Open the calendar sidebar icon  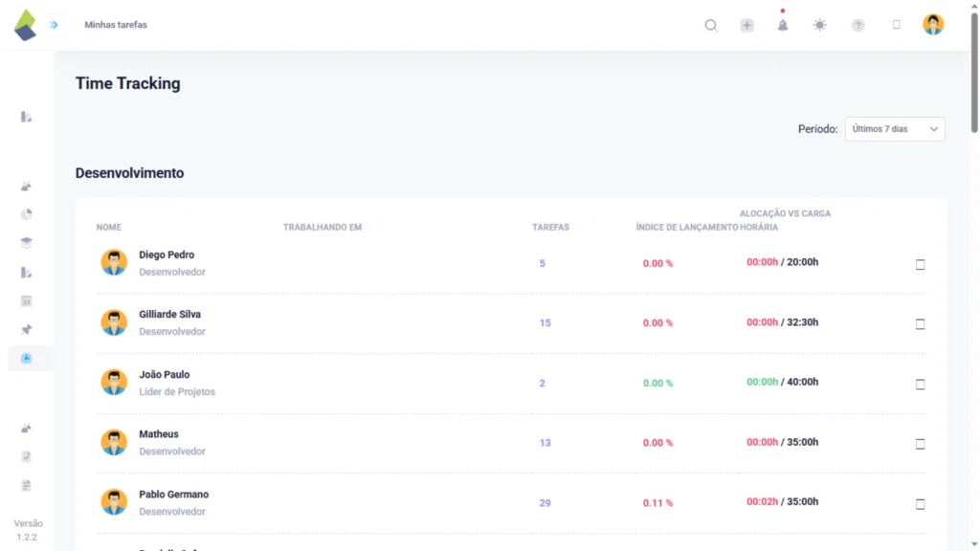[x=27, y=301]
